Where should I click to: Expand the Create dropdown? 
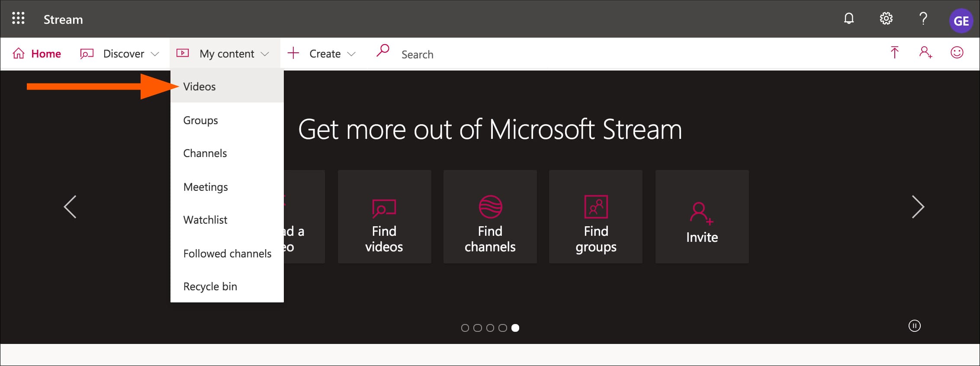tap(322, 54)
